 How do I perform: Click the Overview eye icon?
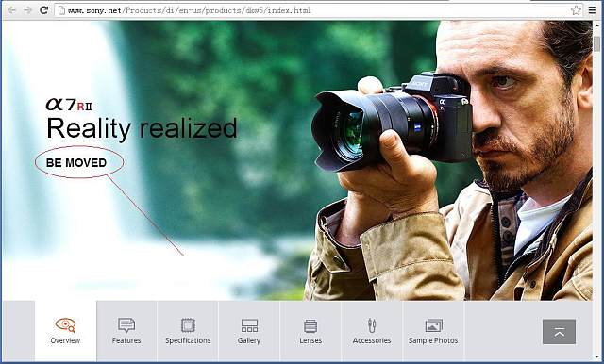tap(65, 325)
